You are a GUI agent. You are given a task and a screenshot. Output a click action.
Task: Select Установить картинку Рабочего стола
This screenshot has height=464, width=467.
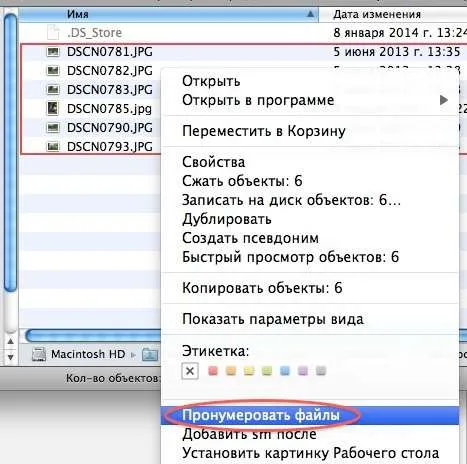(x=310, y=453)
